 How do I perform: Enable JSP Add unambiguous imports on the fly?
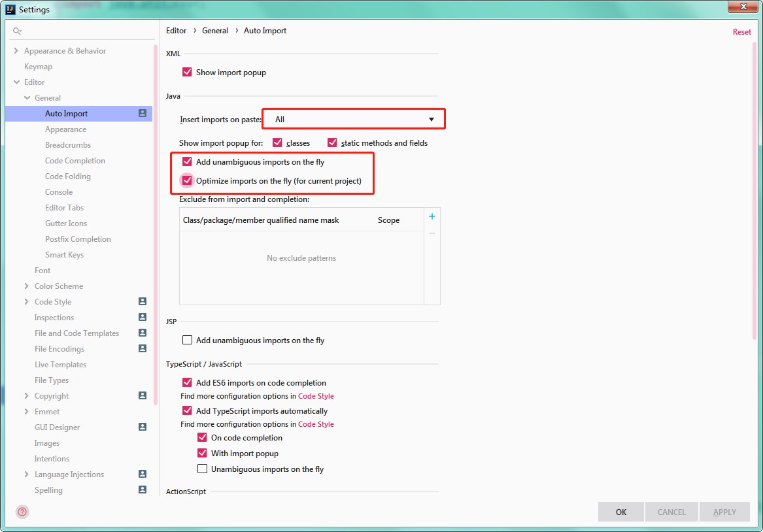pos(187,340)
